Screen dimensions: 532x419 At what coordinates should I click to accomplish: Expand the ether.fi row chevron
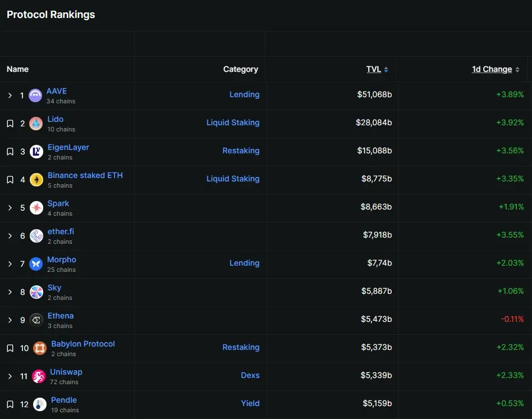click(10, 236)
